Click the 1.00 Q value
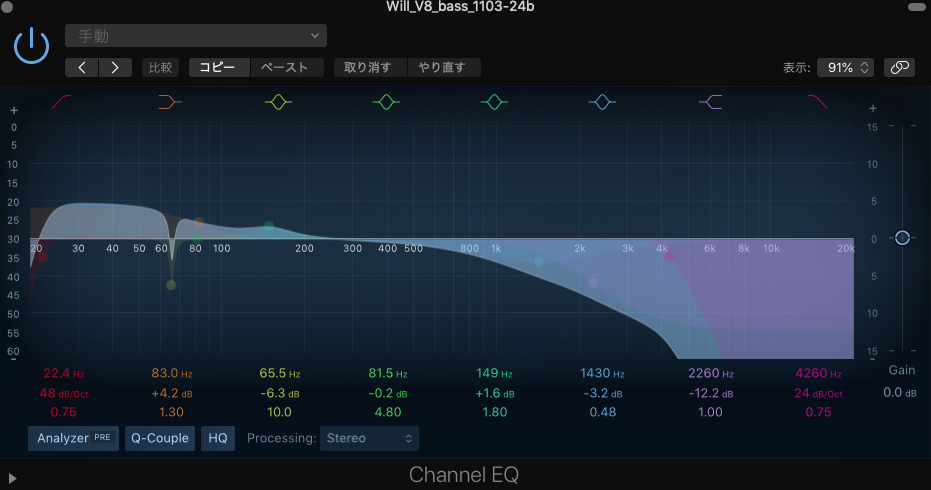 click(x=710, y=412)
